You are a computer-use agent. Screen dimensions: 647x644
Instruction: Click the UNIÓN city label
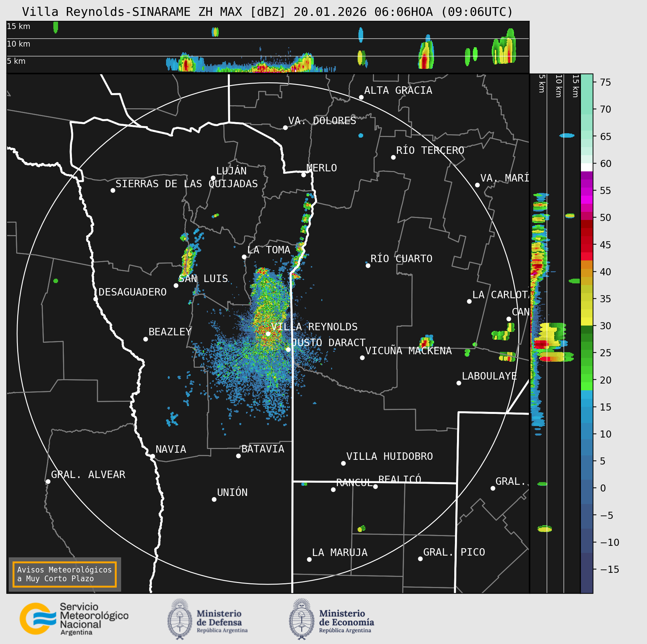[232, 493]
